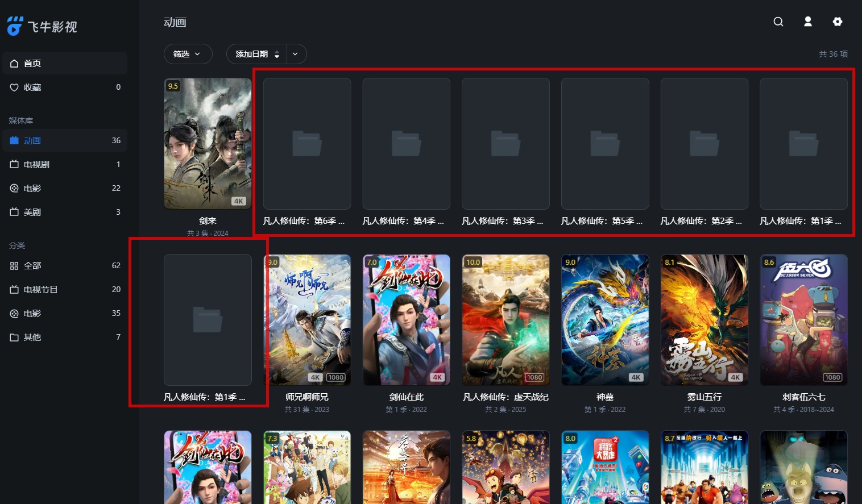The width and height of the screenshot is (862, 504).
Task: Open the search icon in the header
Action: [x=778, y=22]
